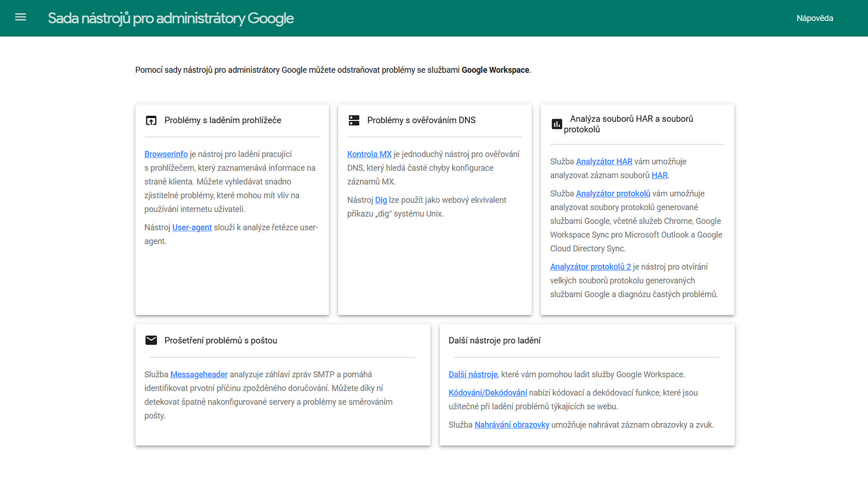Open the User-agent analyzer

192,227
